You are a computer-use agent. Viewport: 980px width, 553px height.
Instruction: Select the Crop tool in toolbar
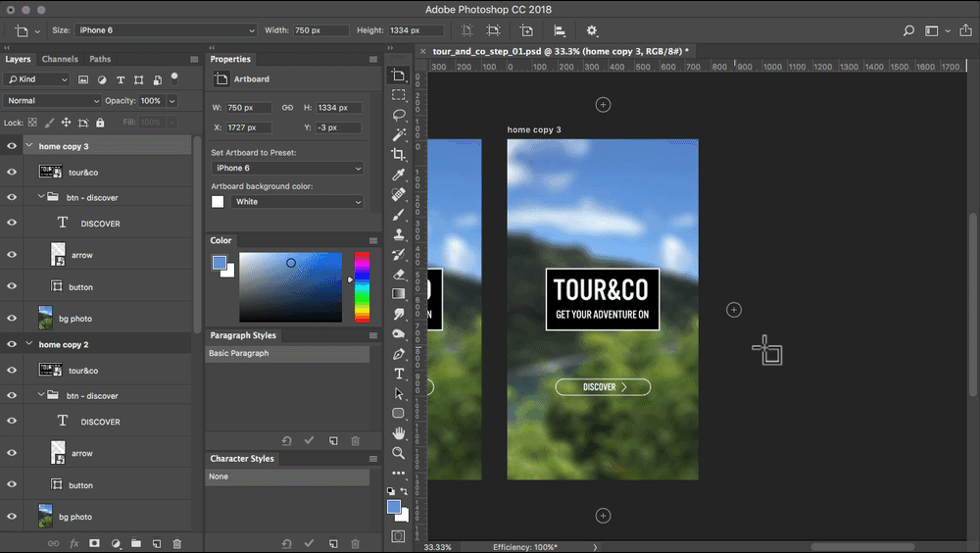[x=399, y=155]
